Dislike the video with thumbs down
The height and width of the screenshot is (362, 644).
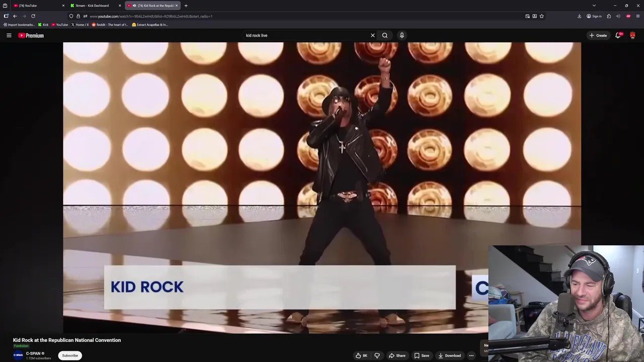point(377,355)
